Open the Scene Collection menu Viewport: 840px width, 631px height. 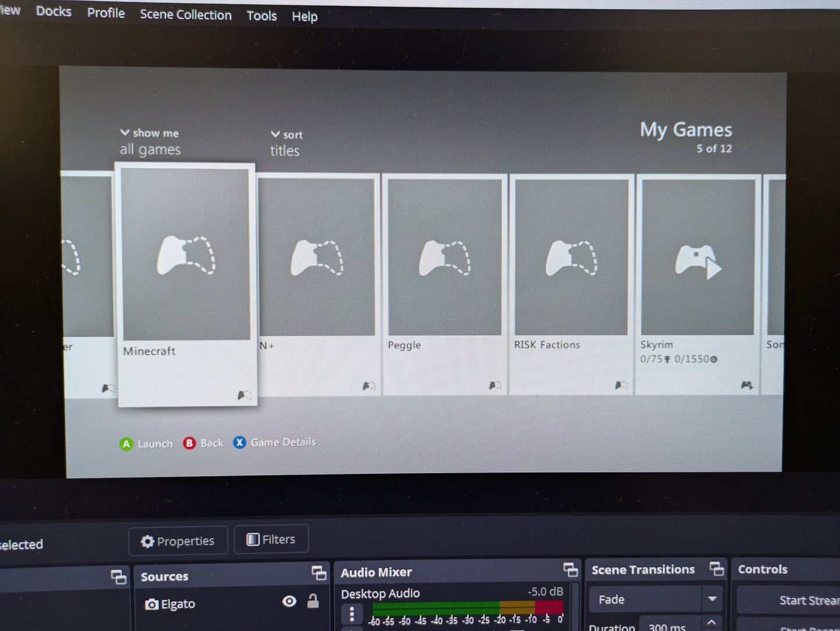coord(185,15)
